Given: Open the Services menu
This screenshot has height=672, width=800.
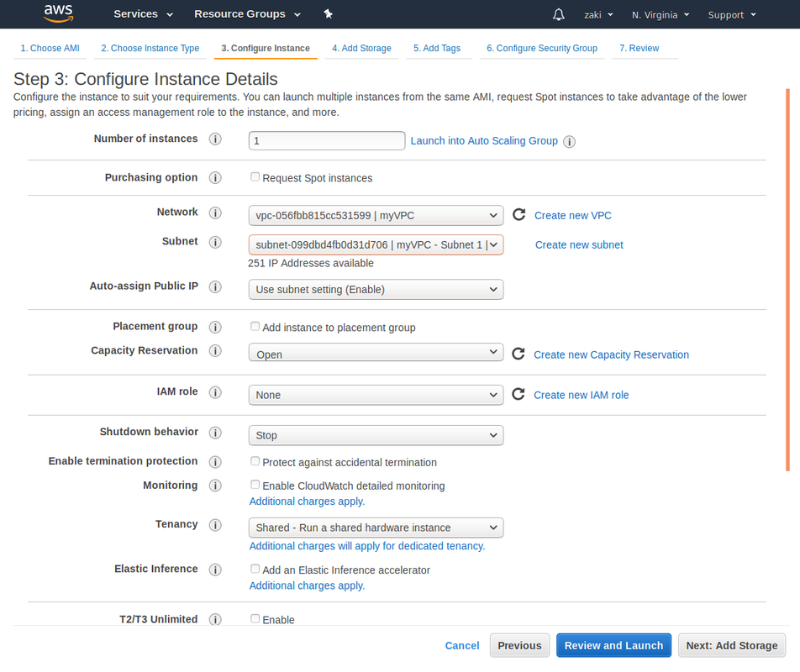Looking at the screenshot, I should [137, 13].
